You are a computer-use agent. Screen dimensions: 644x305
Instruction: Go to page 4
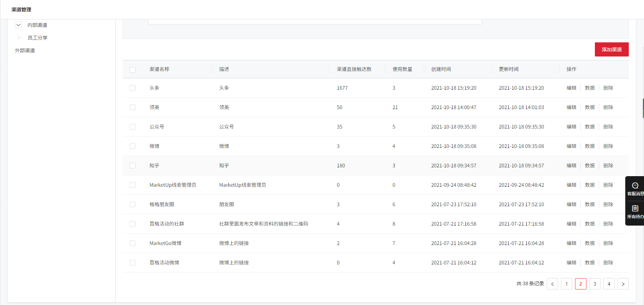(609, 284)
